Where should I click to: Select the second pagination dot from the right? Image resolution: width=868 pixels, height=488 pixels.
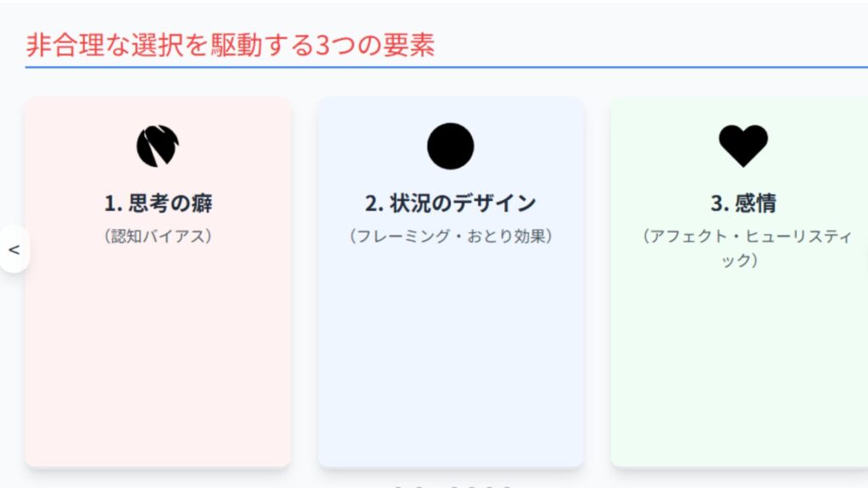coord(490,486)
